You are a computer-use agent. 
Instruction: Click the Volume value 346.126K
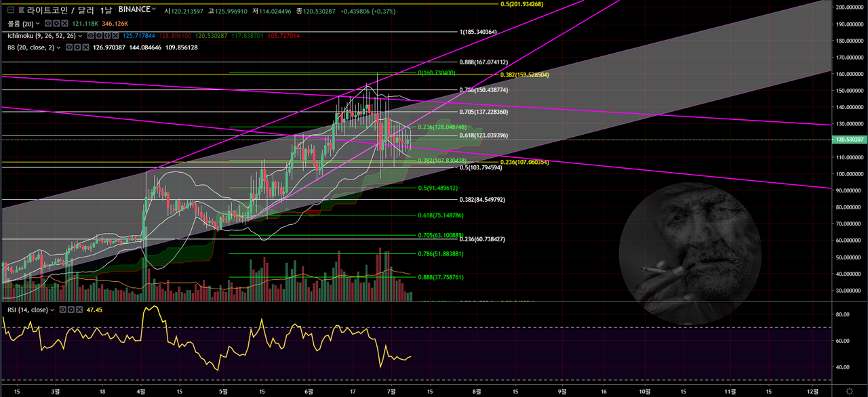click(115, 24)
